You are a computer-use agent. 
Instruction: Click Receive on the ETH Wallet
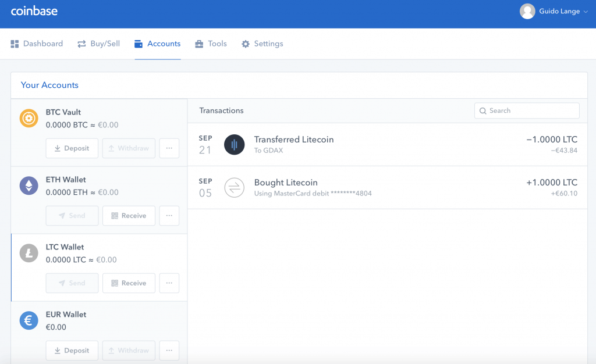129,216
